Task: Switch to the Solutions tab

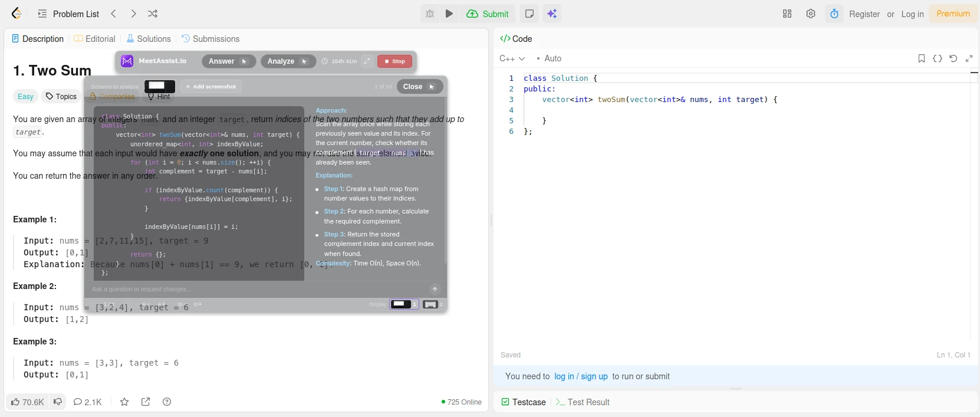Action: click(x=149, y=39)
